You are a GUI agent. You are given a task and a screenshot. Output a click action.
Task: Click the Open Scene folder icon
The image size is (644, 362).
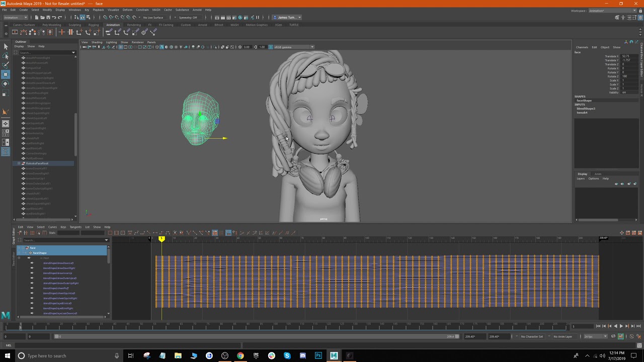click(42, 17)
